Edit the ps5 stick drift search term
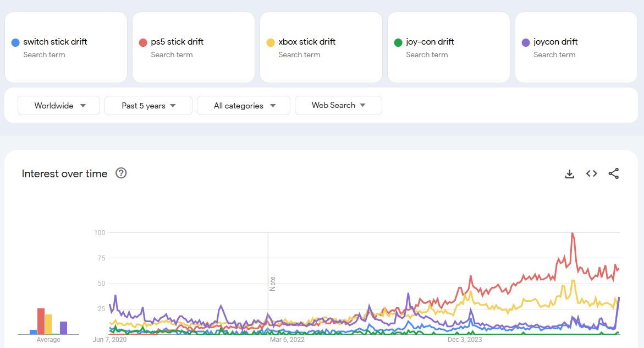 pyautogui.click(x=177, y=42)
